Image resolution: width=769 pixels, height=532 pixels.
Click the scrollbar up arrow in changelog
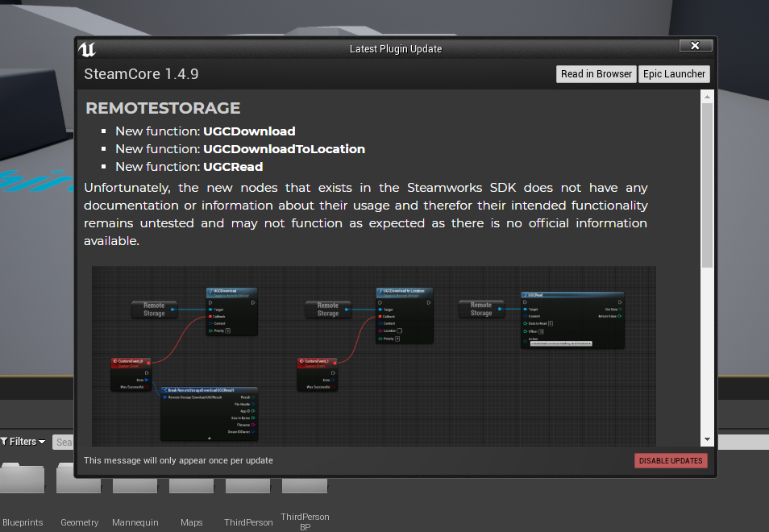pos(707,97)
